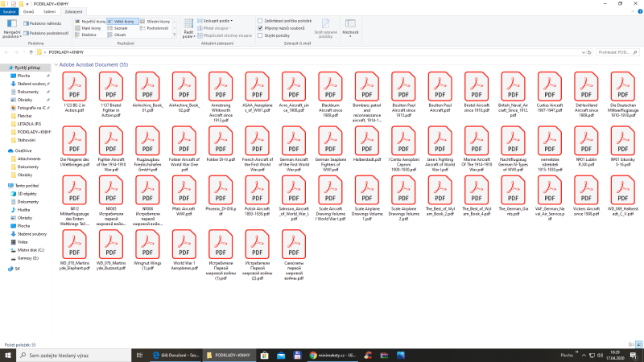The width and height of the screenshot is (644, 362).
Task: Select the Zobrazení ribbon tab
Action: click(73, 11)
